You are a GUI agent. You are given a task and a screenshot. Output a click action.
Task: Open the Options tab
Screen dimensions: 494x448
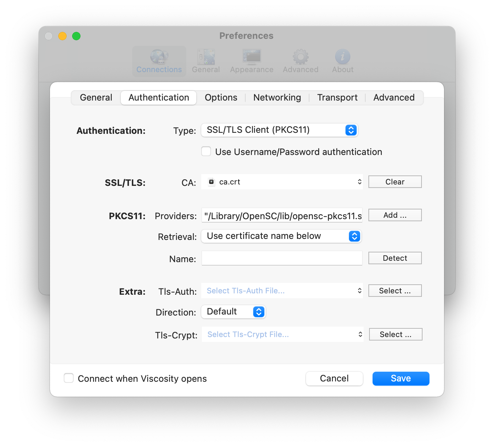tap(221, 98)
